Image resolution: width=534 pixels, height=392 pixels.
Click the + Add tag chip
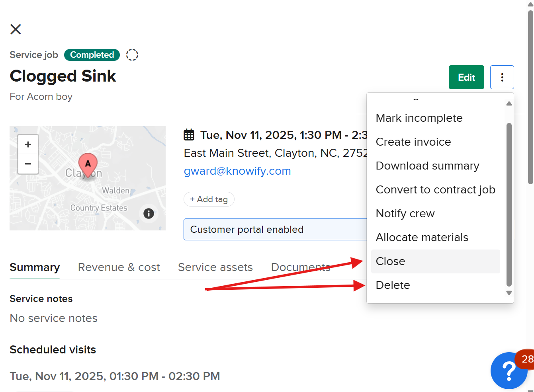209,199
